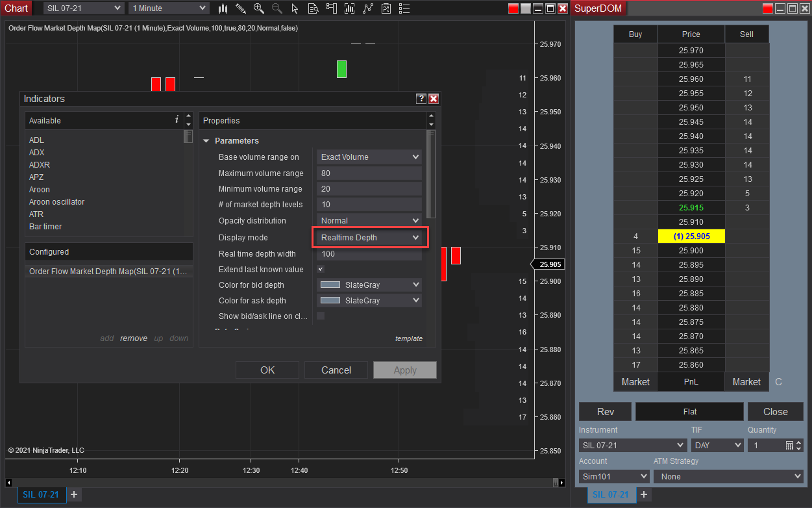Open the Data Box icon in chart toolbar

(314, 8)
